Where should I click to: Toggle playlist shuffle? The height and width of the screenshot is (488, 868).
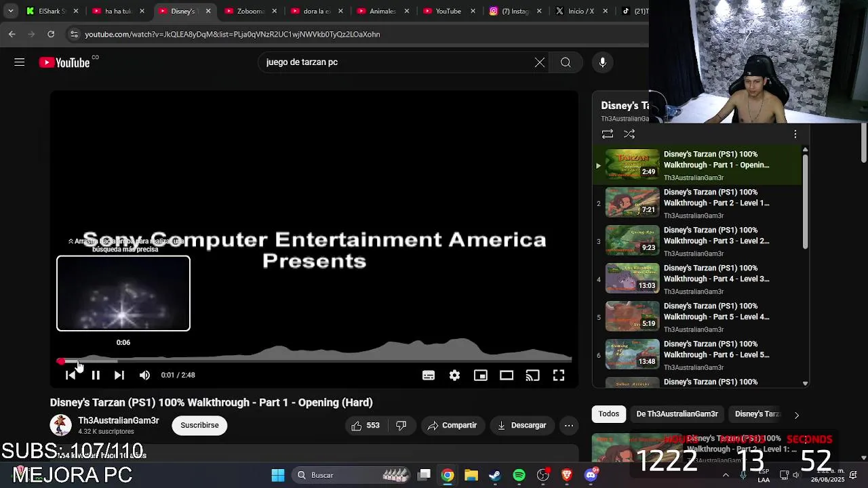629,134
